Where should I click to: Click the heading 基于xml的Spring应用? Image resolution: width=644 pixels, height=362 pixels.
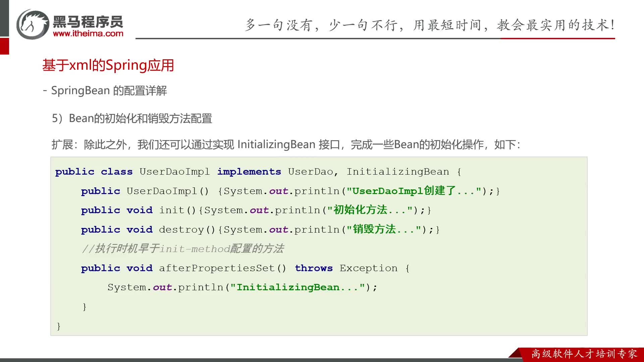coord(108,65)
